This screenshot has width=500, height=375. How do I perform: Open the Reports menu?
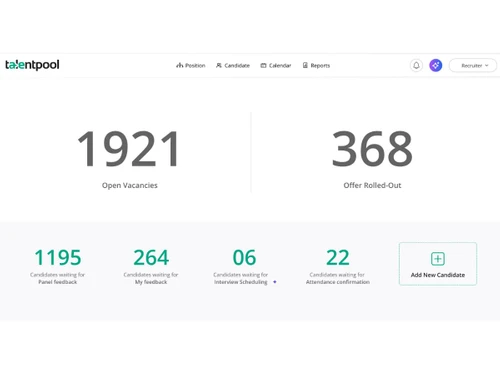[x=316, y=65]
